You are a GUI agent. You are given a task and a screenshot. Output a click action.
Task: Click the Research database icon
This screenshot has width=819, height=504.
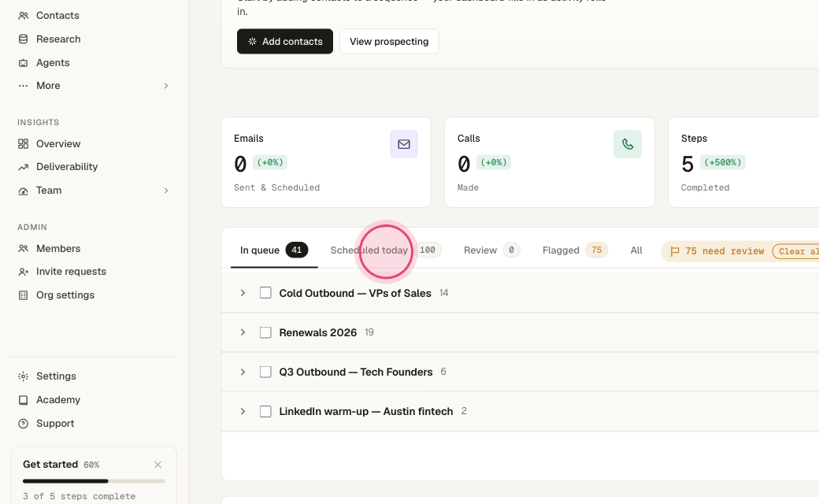click(x=23, y=39)
